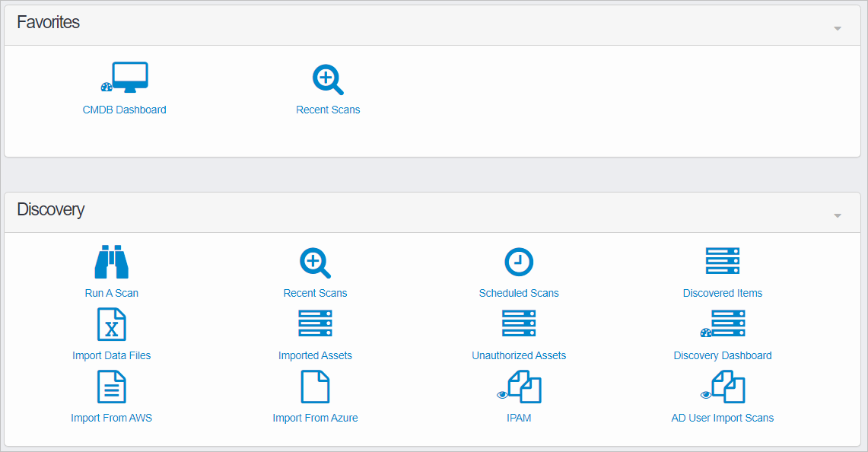Select the Import Data Files spreadsheet icon
The image size is (868, 452).
coord(111,323)
